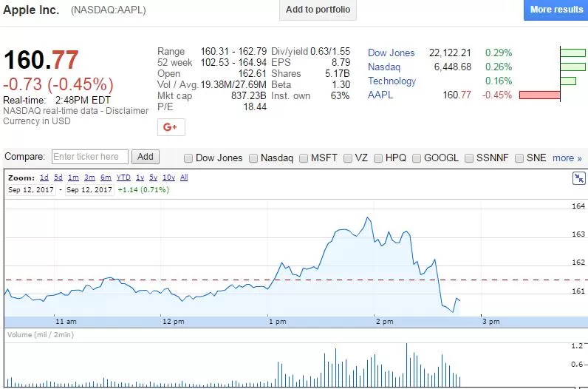Open the Dow Jones index link
Screen dimensions: 588x389
391,53
